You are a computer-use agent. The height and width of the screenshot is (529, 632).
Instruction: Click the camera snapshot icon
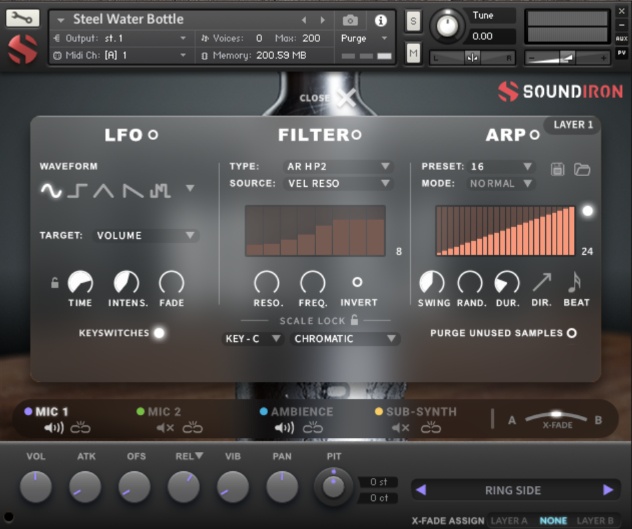click(350, 20)
